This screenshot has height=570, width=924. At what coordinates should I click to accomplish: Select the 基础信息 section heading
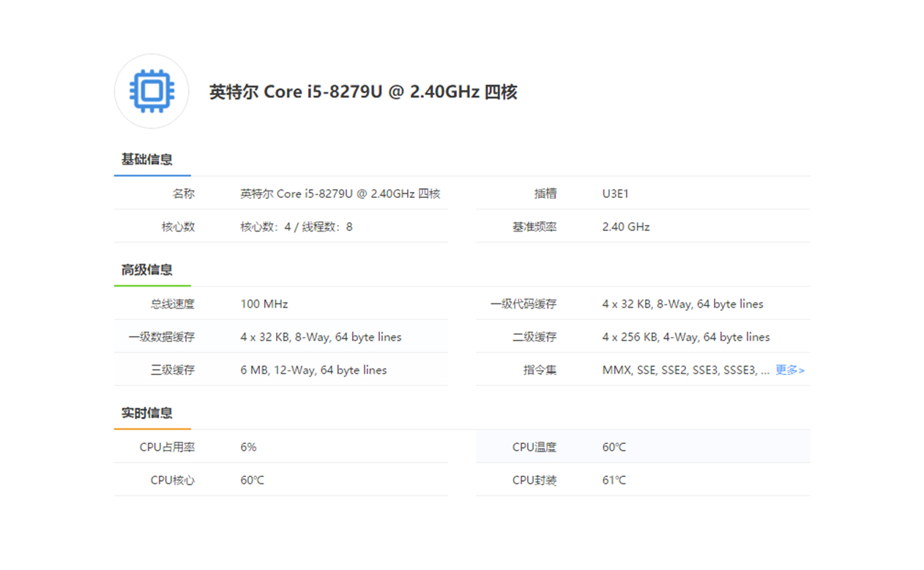click(x=147, y=159)
